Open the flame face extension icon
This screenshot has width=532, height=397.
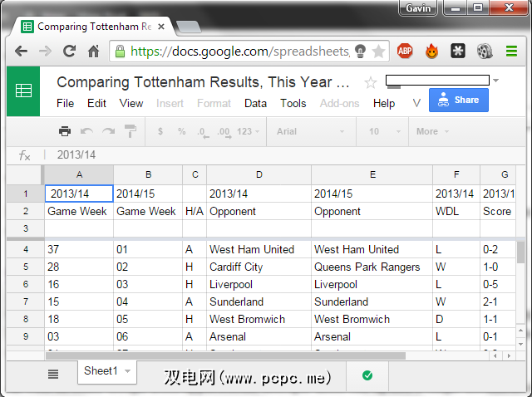(x=431, y=51)
